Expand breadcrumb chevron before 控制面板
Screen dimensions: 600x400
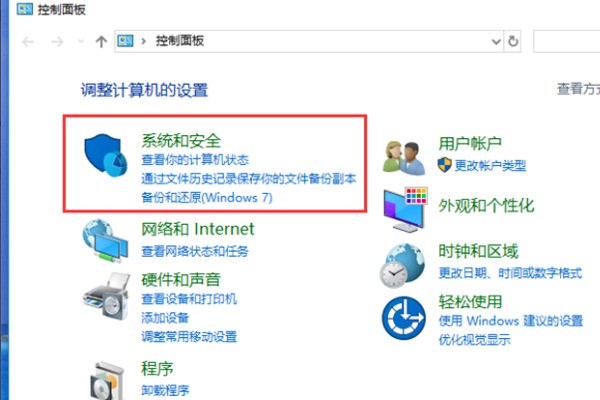(143, 41)
